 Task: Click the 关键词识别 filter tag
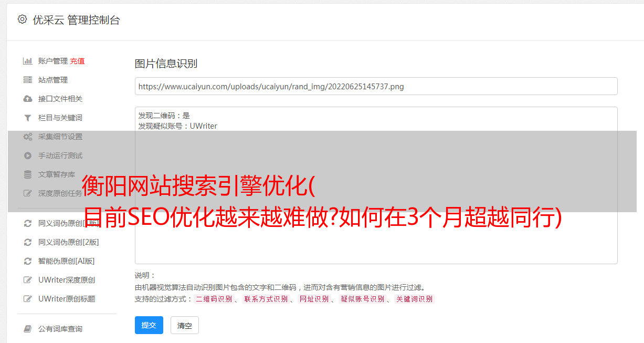[x=415, y=299]
